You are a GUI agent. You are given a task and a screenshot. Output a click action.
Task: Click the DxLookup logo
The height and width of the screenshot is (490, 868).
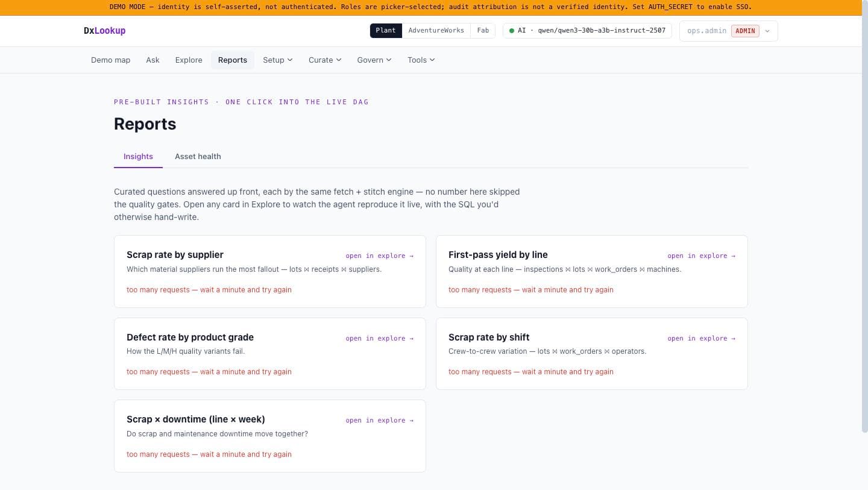[x=105, y=31]
